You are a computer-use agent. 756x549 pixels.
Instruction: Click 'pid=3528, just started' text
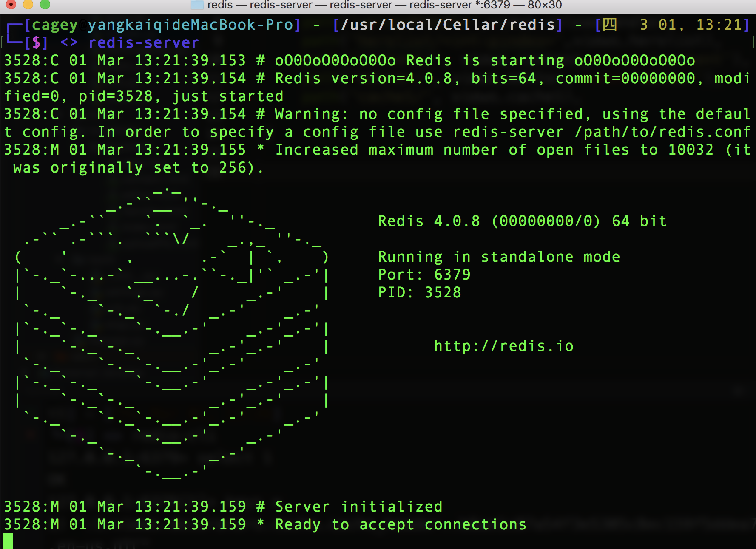[181, 96]
